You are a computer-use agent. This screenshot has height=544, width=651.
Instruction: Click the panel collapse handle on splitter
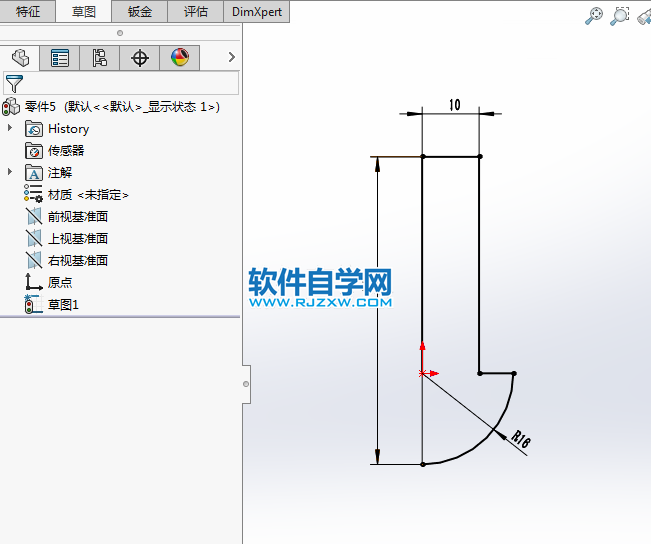pyautogui.click(x=246, y=384)
